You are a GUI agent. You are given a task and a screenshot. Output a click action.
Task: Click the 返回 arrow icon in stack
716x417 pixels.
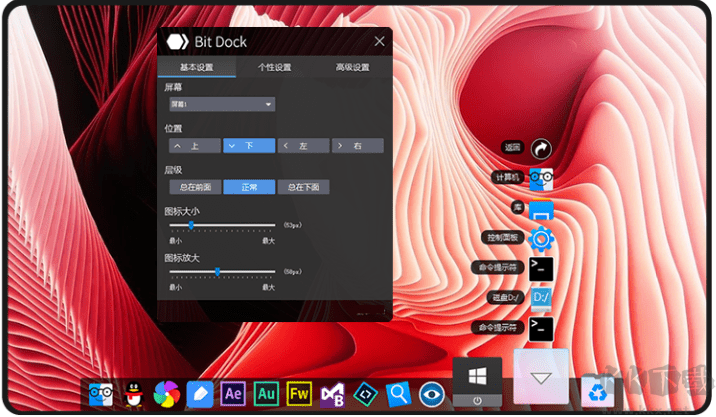pyautogui.click(x=541, y=148)
